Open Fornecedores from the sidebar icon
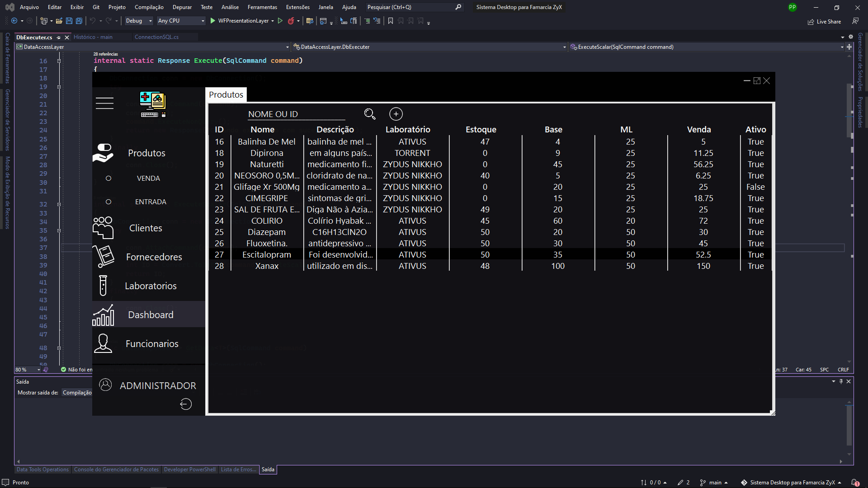This screenshot has width=868, height=488. [104, 256]
